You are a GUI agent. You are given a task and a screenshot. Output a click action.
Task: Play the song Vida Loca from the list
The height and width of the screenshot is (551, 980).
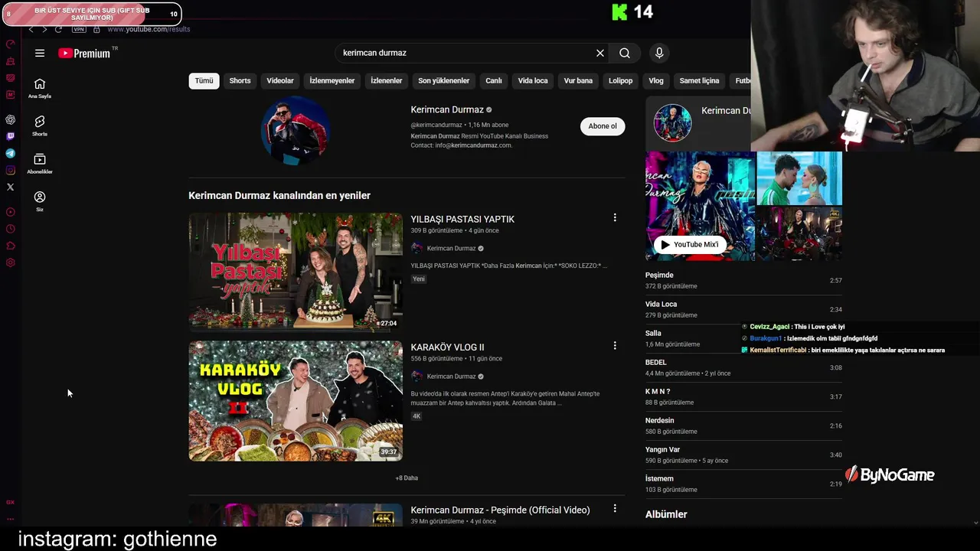[743, 309]
